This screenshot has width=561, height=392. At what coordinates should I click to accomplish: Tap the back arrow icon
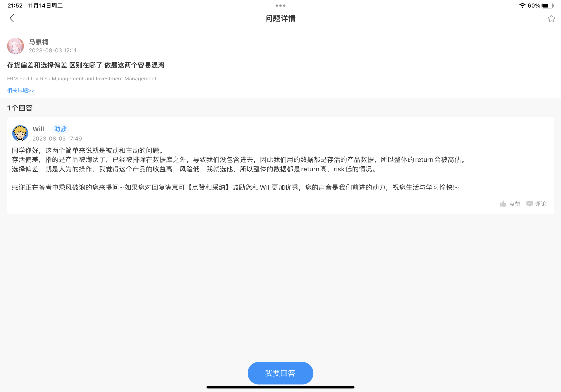12,18
